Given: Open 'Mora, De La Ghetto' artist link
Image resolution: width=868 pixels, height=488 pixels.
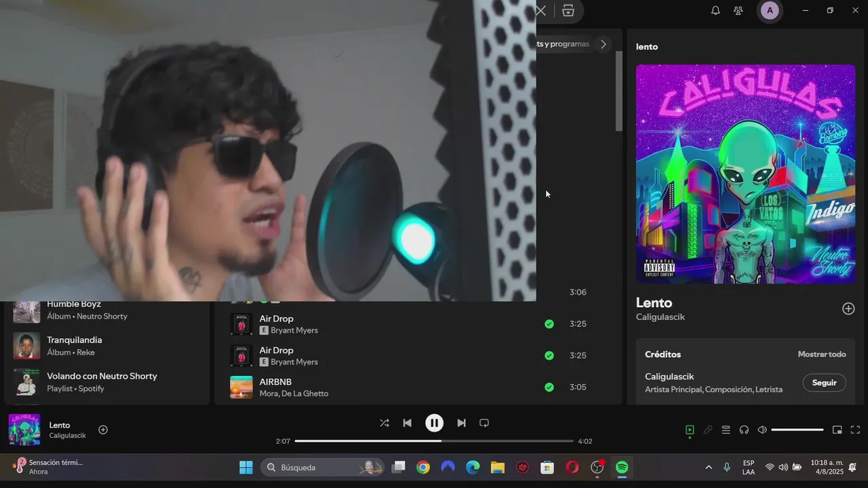Looking at the screenshot, I should click(x=294, y=394).
